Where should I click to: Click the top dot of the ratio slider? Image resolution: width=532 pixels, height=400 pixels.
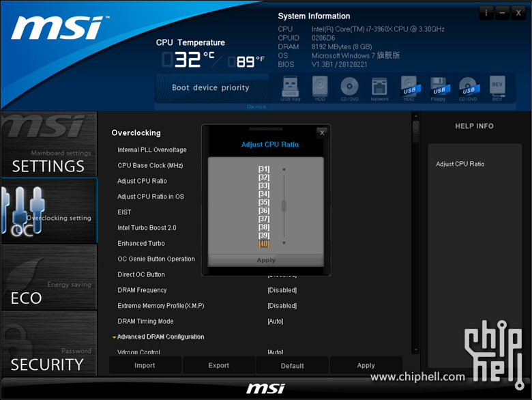284,169
